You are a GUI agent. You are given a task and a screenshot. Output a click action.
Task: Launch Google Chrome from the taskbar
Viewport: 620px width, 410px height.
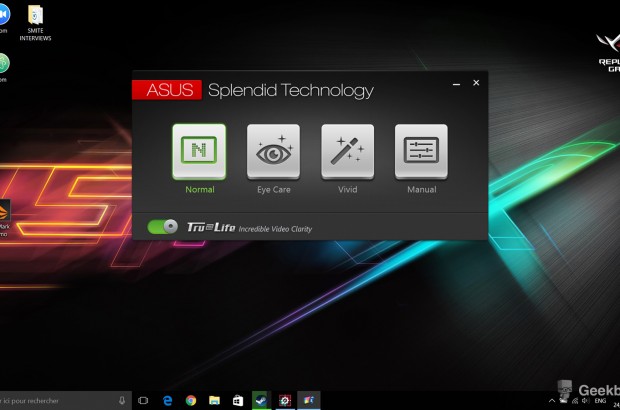[190, 400]
